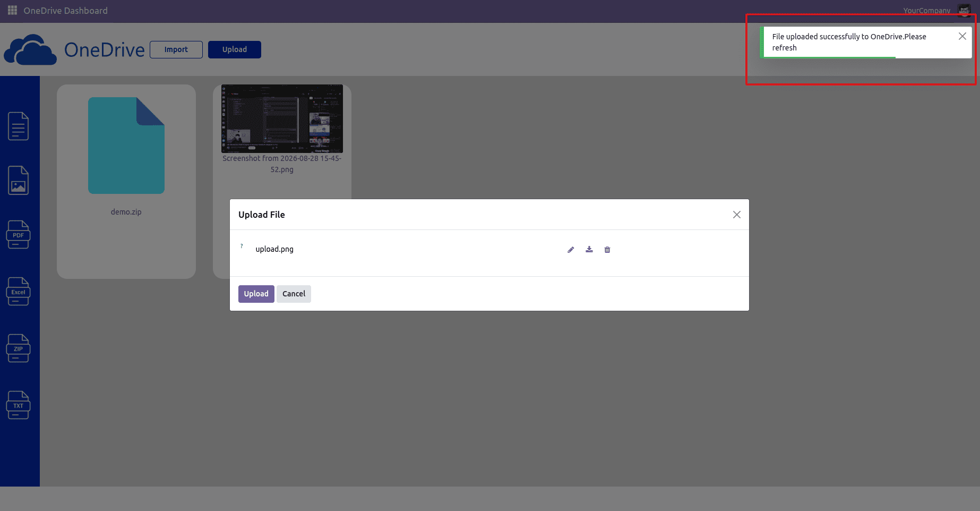This screenshot has width=980, height=511.
Task: Open the user avatar menu
Action: [x=964, y=11]
